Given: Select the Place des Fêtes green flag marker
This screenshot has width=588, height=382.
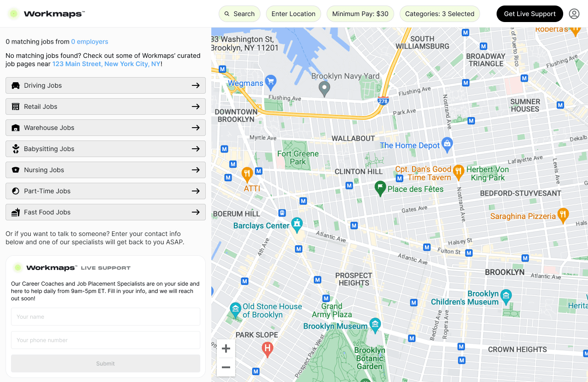Looking at the screenshot, I should pos(380,188).
